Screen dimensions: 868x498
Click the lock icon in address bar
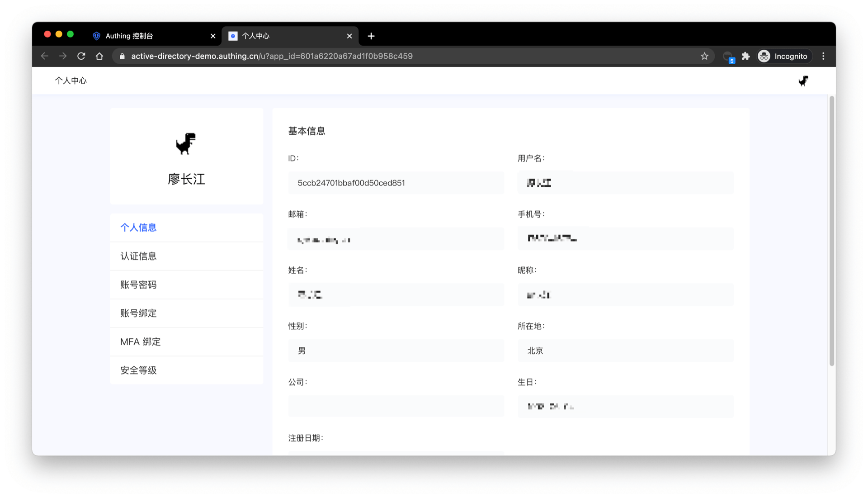pos(122,56)
